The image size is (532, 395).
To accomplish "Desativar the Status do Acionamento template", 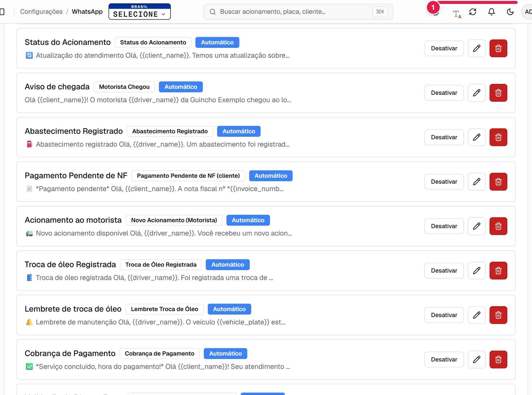I will (444, 48).
